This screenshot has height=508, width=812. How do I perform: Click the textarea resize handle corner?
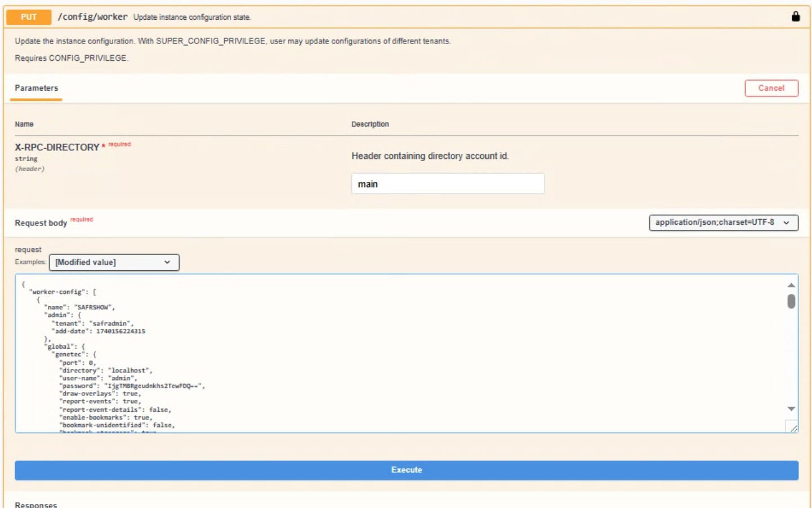pos(793,428)
